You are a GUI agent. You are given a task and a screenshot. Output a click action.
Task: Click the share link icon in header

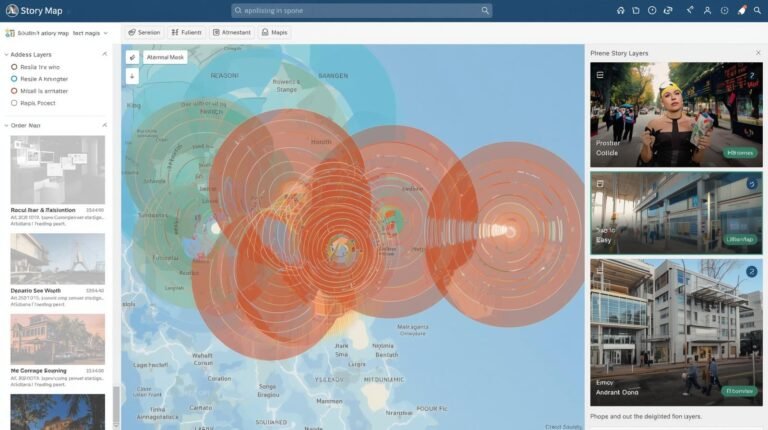point(668,10)
